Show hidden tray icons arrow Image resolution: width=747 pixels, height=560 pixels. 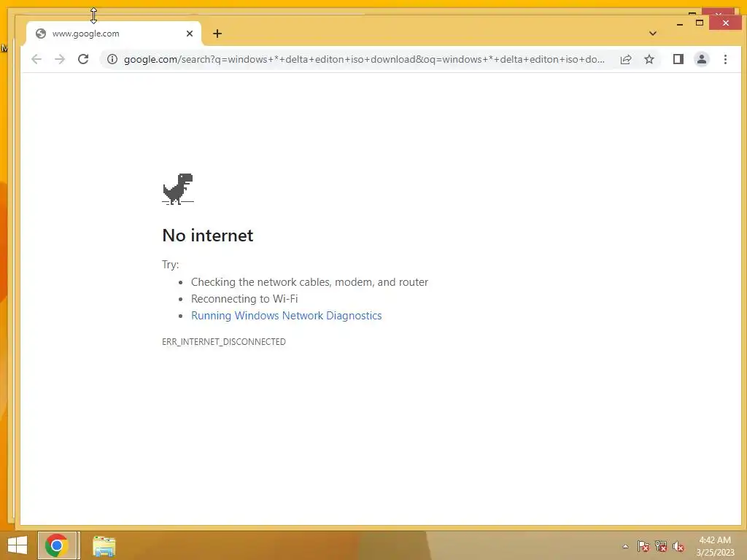pyautogui.click(x=625, y=546)
